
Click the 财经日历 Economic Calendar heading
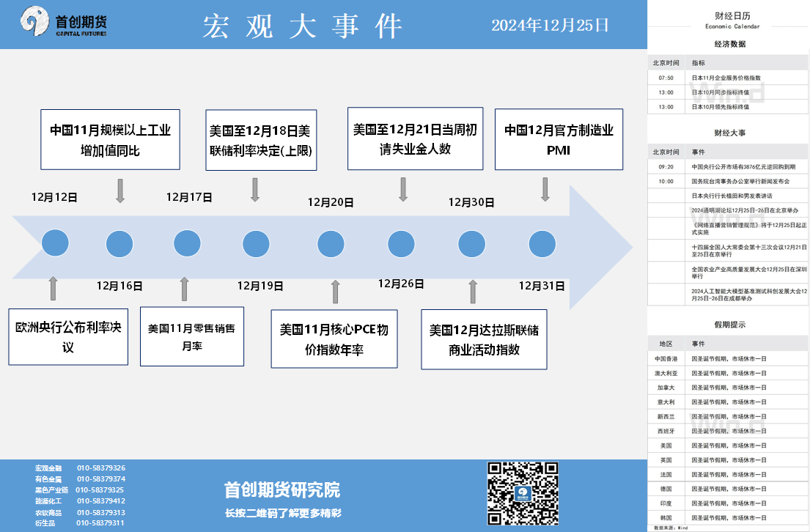pyautogui.click(x=732, y=20)
